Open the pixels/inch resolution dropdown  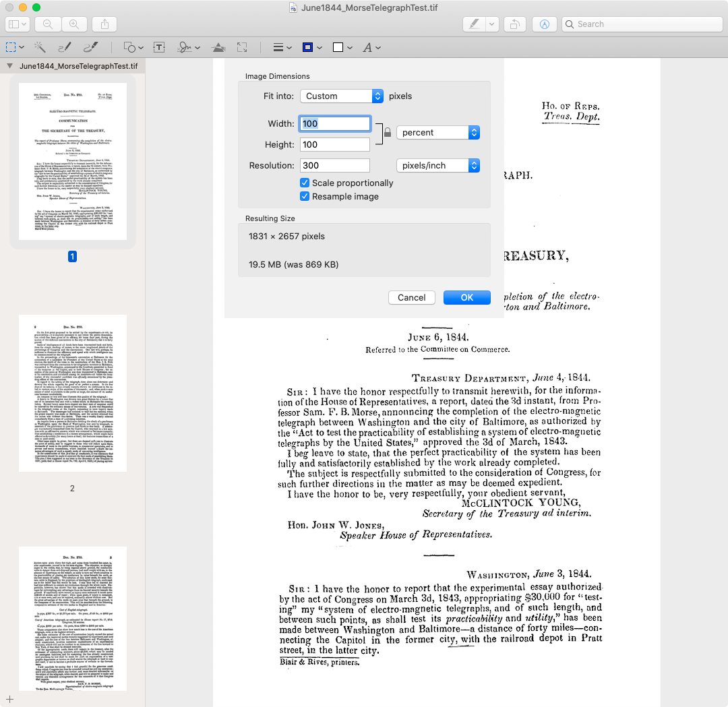(438, 165)
